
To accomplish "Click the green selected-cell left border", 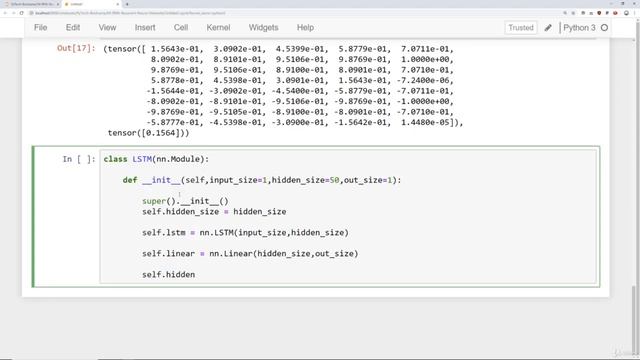I will coord(33,217).
